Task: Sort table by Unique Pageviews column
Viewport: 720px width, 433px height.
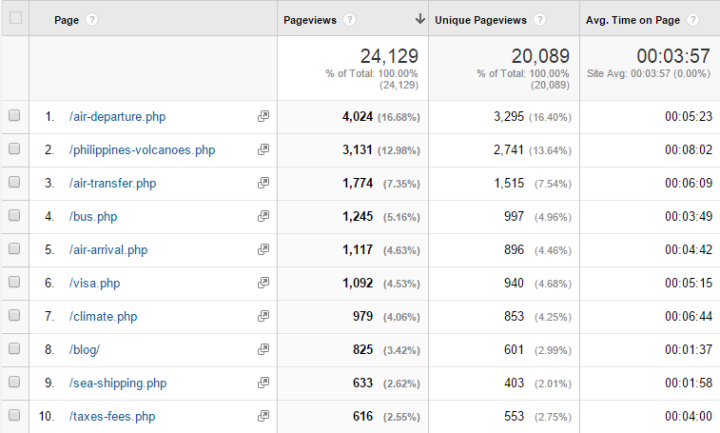Action: point(480,20)
